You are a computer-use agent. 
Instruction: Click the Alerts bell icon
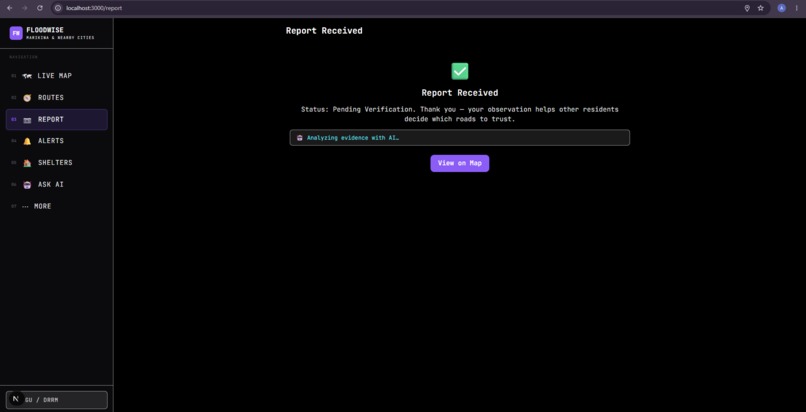coord(27,141)
